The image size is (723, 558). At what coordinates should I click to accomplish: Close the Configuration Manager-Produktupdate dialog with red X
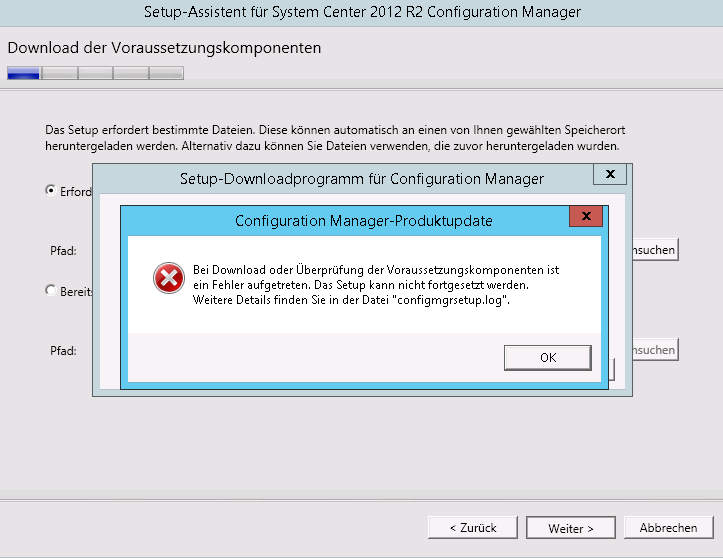tap(586, 216)
